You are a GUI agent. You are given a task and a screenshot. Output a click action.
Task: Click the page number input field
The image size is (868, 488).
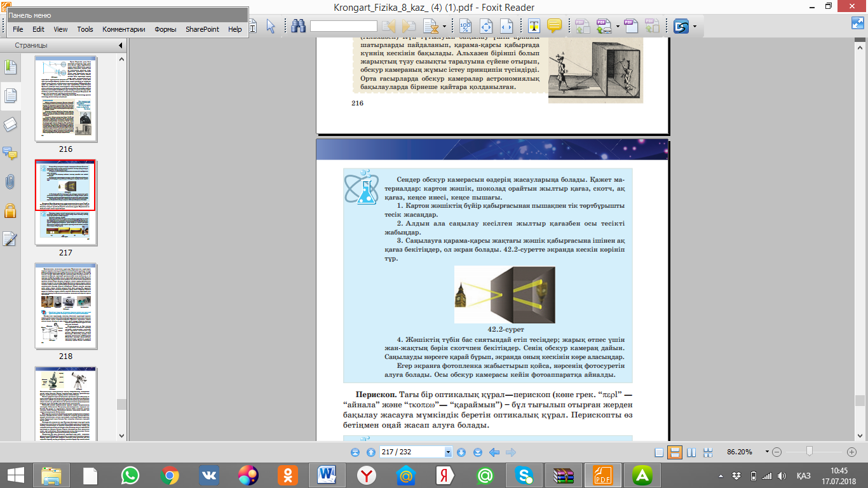[x=412, y=452]
